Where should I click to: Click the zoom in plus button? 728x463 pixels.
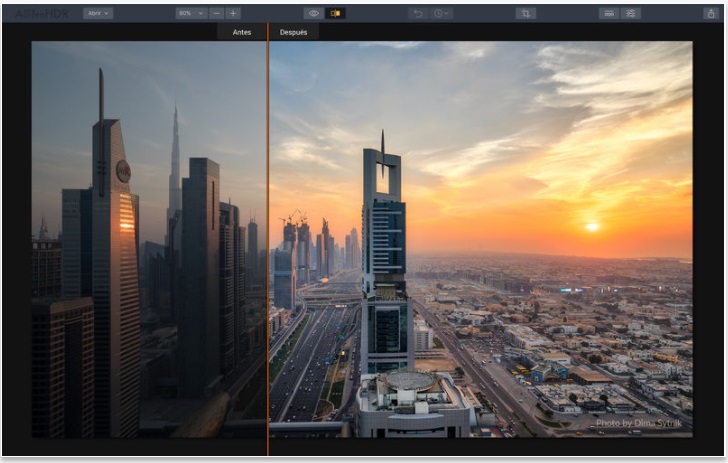[x=233, y=13]
